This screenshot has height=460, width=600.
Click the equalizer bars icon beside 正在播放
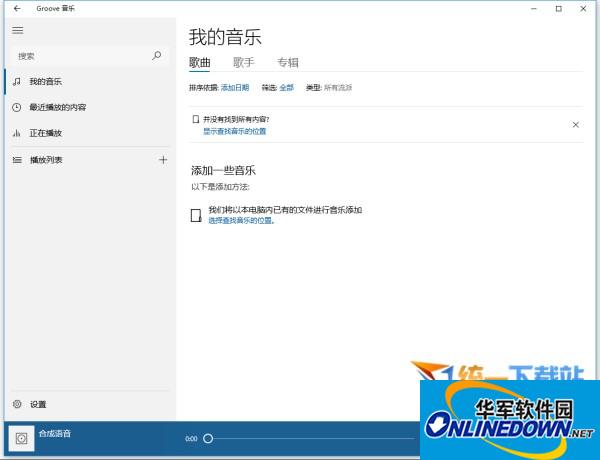pyautogui.click(x=16, y=133)
